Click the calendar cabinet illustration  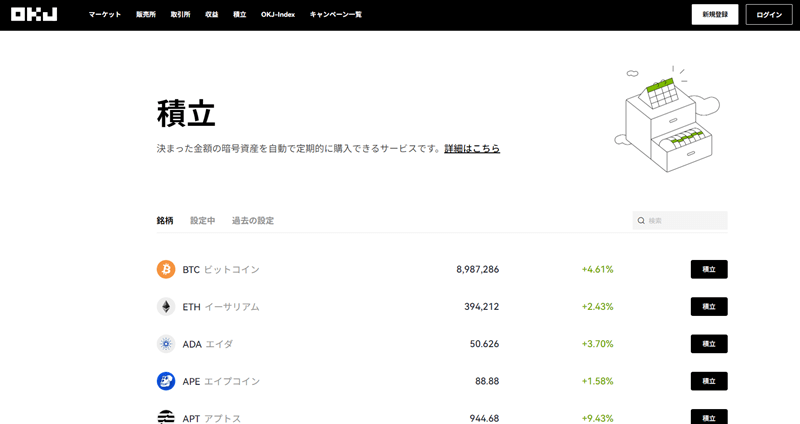pyautogui.click(x=668, y=118)
